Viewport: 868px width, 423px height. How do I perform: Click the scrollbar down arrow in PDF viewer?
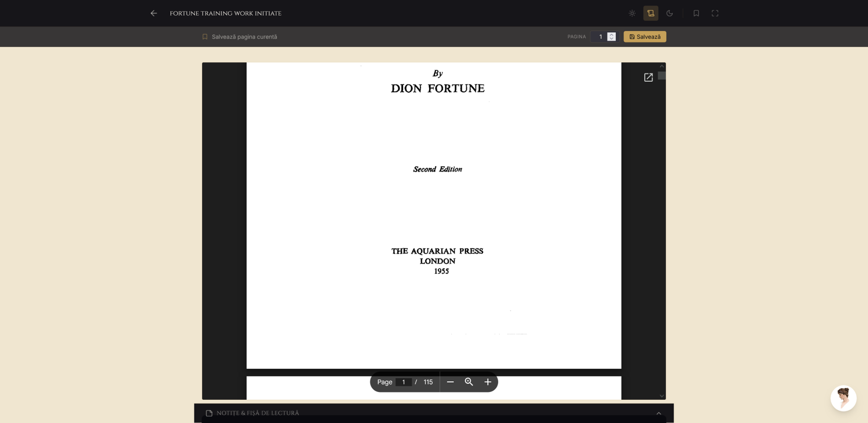[x=662, y=396]
